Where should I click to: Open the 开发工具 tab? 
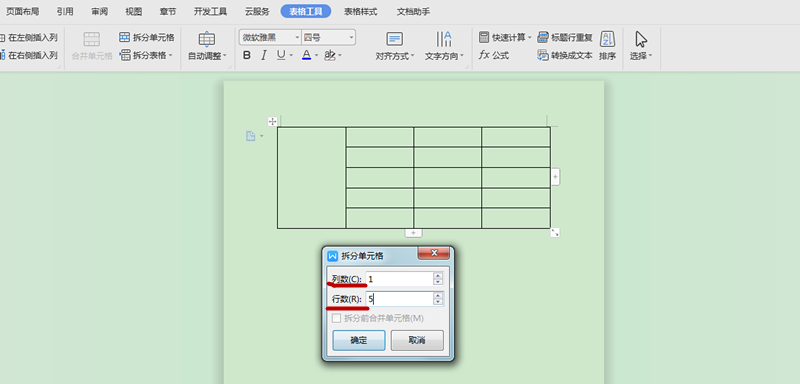click(x=210, y=11)
